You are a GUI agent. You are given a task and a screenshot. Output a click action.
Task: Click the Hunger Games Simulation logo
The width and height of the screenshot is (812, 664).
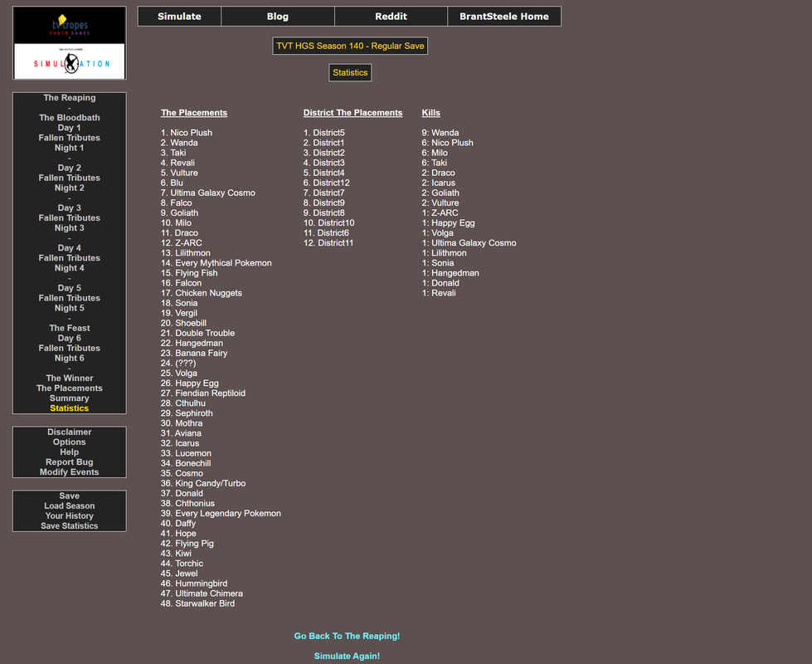[70, 61]
